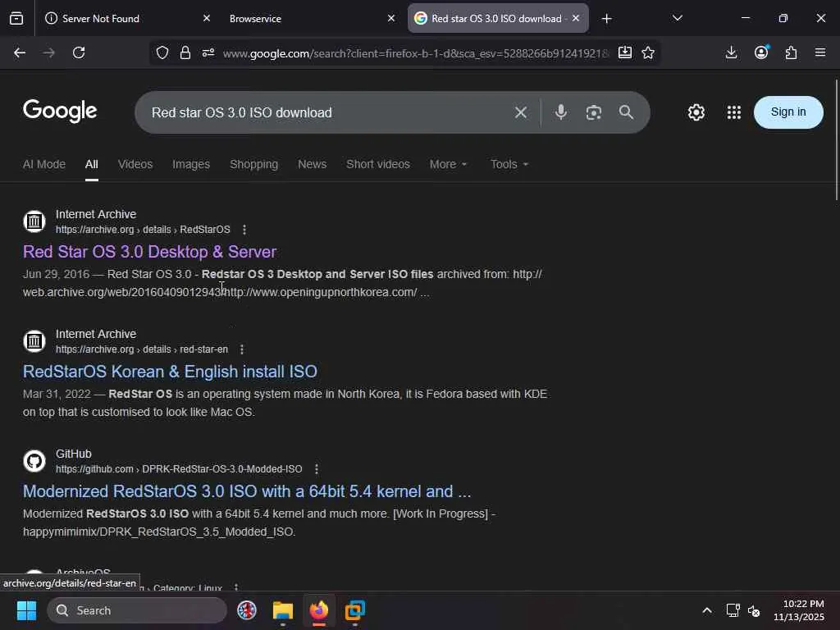Open Firefox account icon
The width and height of the screenshot is (840, 630).
761,52
